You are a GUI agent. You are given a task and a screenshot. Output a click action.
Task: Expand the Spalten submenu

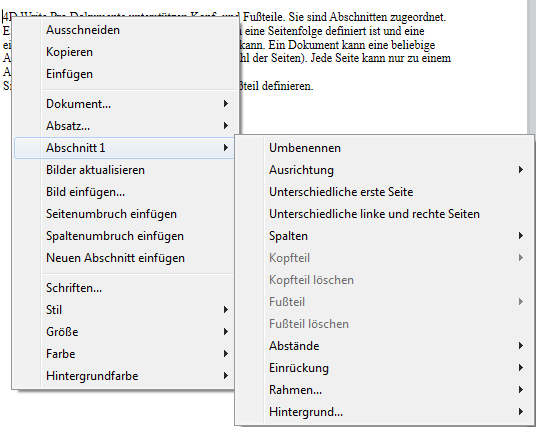384,236
